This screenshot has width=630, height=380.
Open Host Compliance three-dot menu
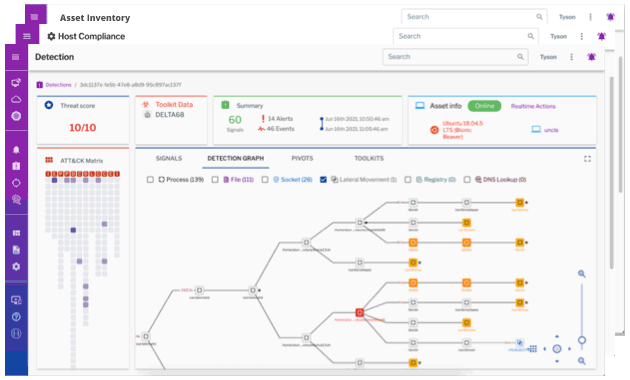pos(581,36)
